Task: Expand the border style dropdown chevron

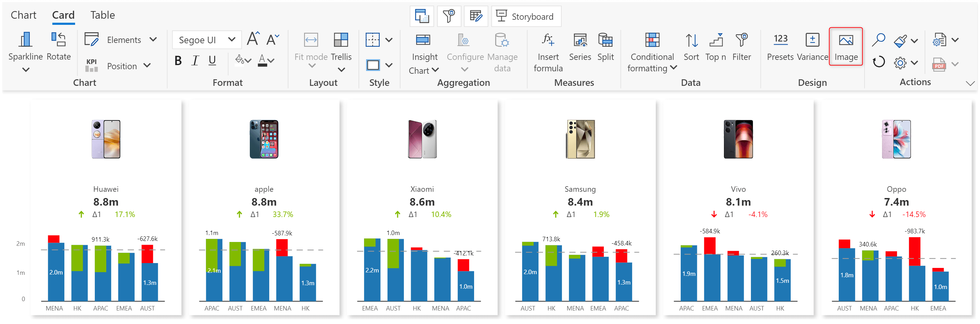Action: (389, 40)
